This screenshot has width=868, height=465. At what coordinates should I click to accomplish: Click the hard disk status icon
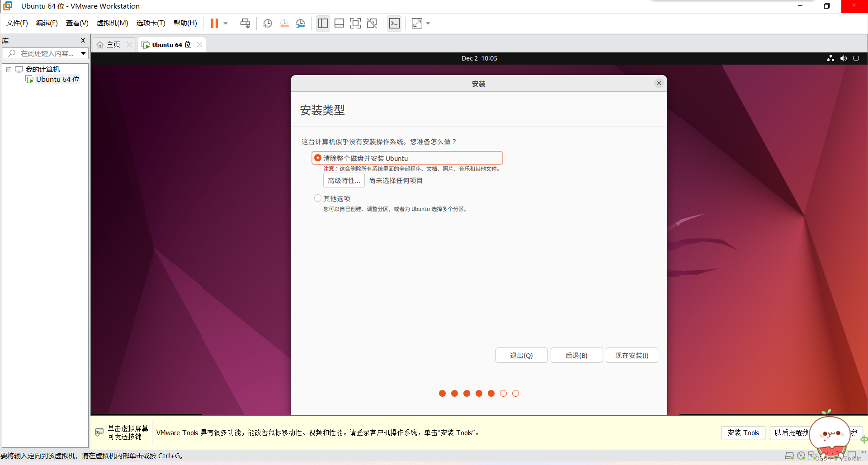[789, 456]
